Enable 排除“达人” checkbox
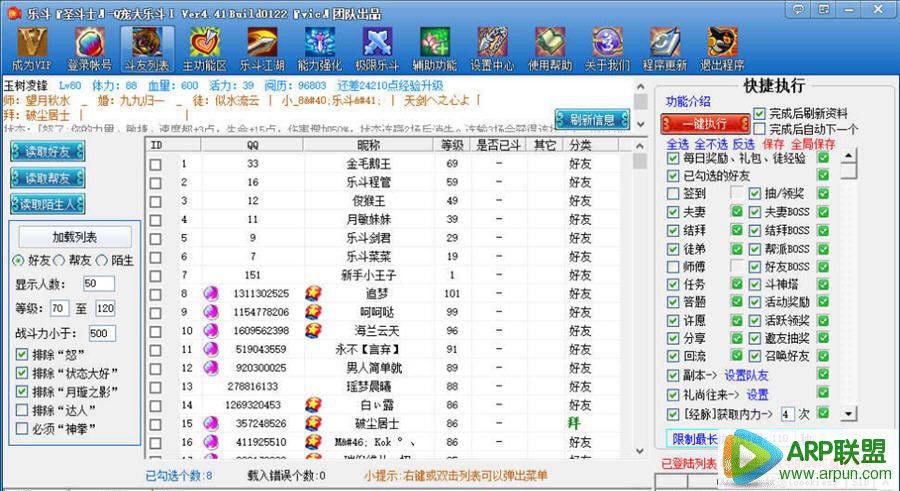This screenshot has width=900, height=491. pyautogui.click(x=22, y=410)
